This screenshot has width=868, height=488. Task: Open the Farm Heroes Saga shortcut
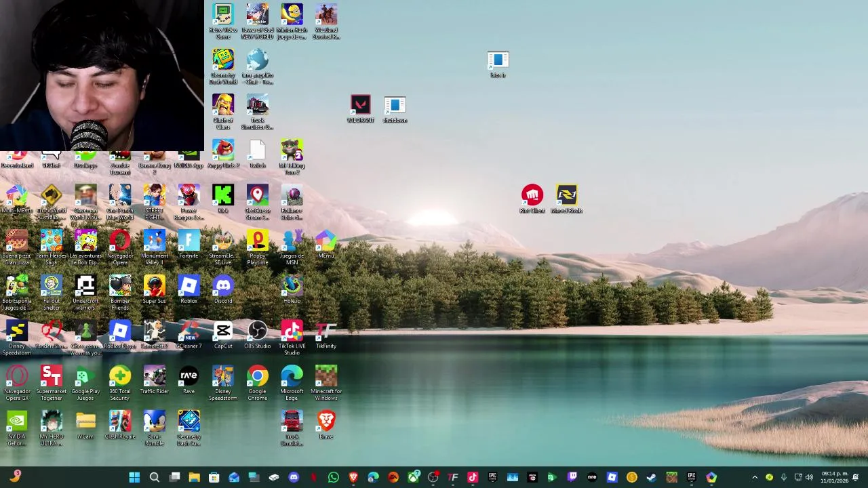click(x=52, y=247)
